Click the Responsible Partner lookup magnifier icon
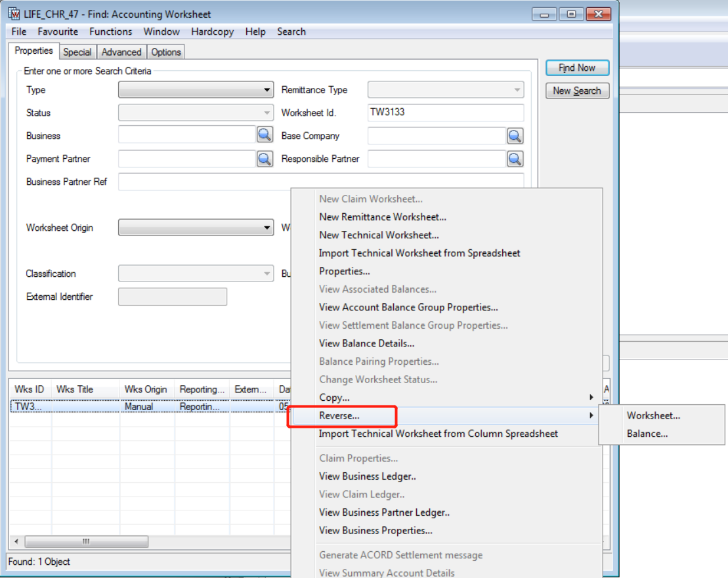Viewport: 728px width, 578px height. [515, 159]
